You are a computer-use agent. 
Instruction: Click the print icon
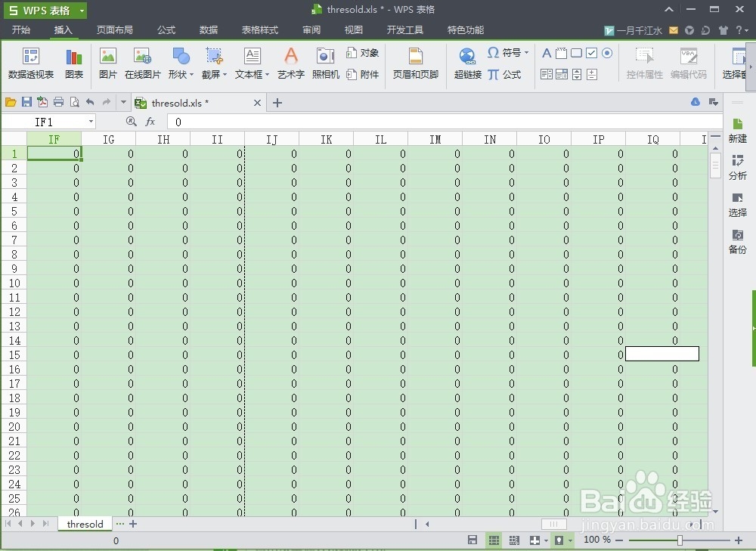click(x=58, y=102)
